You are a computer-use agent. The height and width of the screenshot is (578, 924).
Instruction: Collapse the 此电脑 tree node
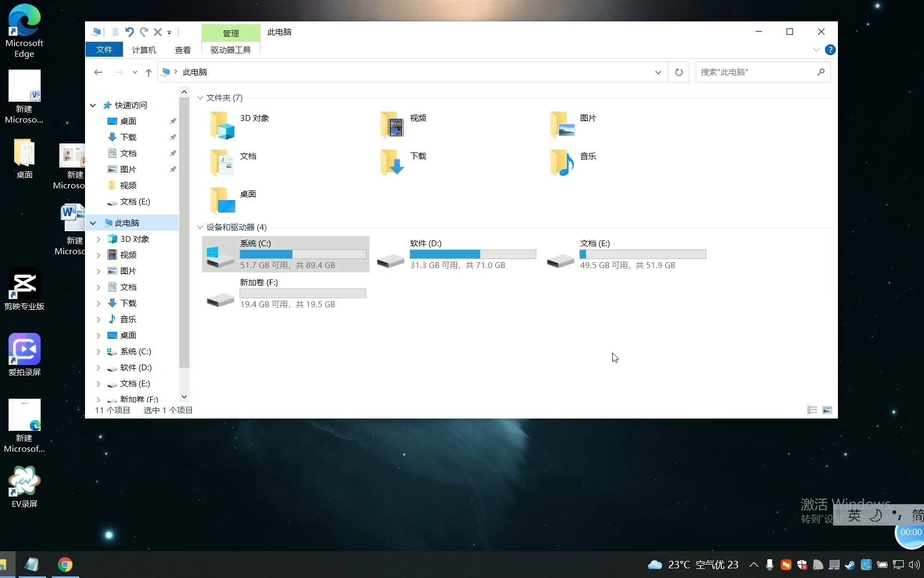point(93,223)
